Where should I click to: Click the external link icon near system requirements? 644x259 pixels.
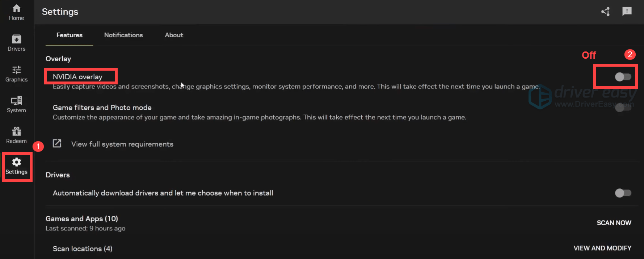coord(57,143)
